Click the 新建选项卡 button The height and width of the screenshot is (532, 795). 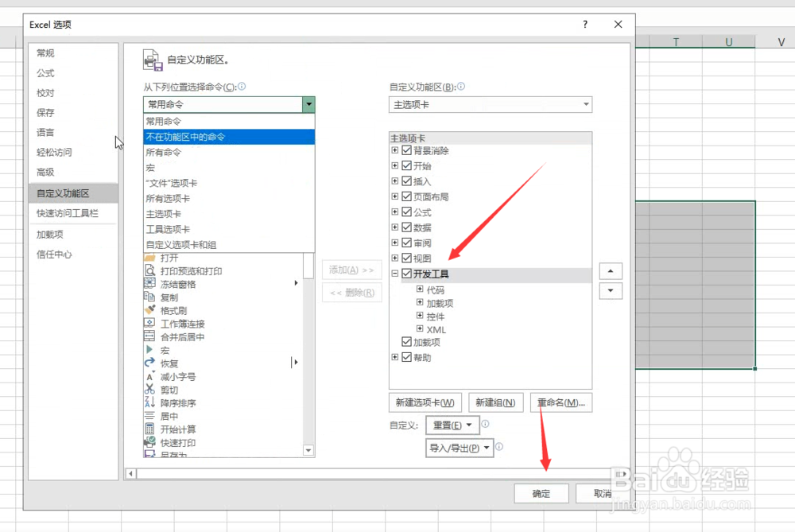tap(425, 402)
